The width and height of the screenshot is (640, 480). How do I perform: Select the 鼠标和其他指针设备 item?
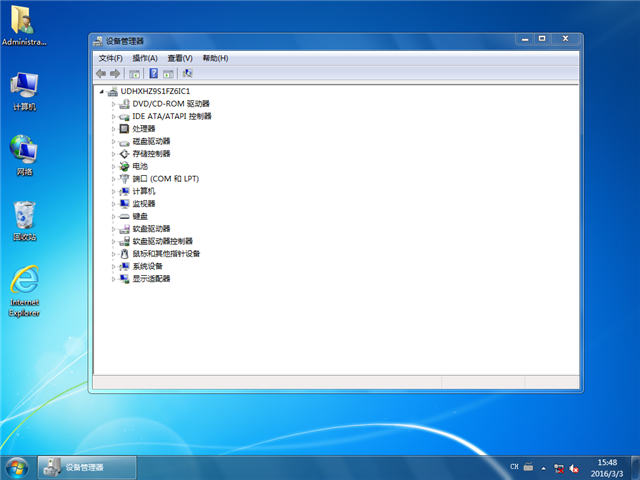(166, 254)
